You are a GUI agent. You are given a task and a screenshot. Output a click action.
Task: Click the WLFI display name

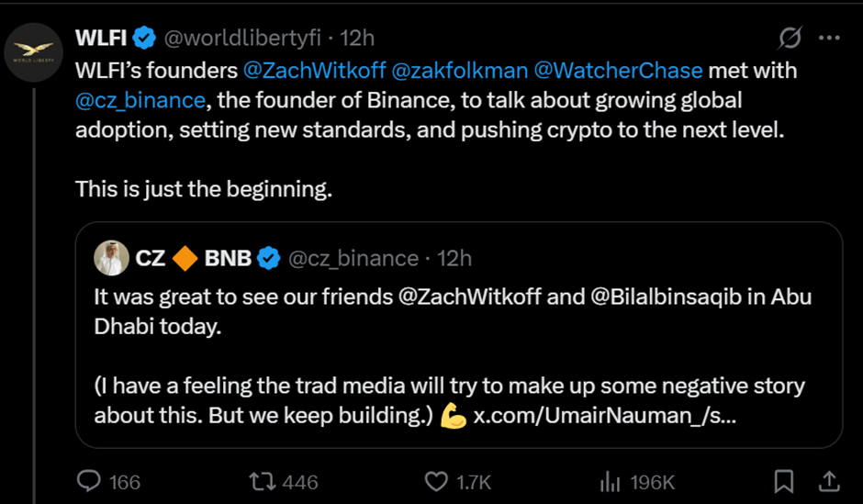pos(100,39)
